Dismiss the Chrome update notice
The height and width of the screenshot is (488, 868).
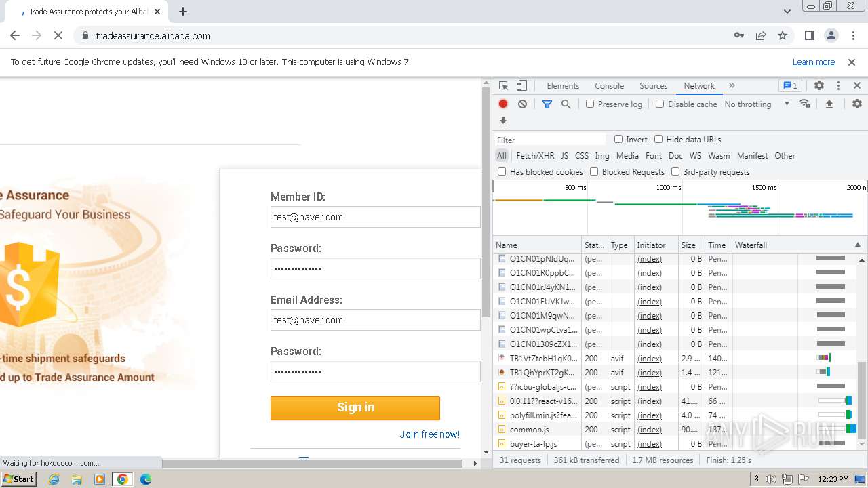tap(852, 62)
